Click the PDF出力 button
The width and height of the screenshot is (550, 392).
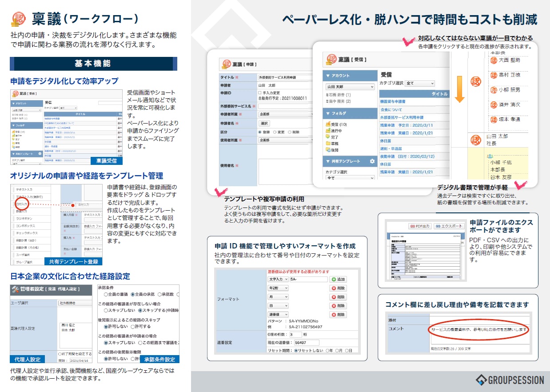pos(420,226)
